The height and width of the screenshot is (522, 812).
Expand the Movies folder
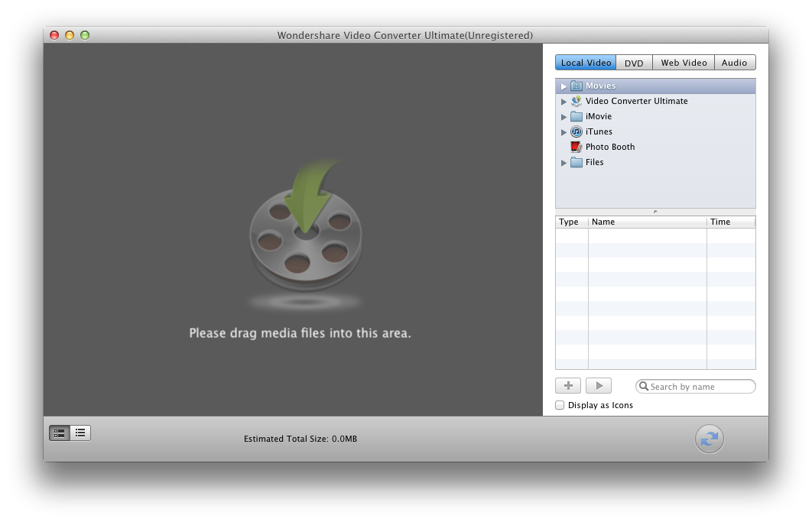pos(564,86)
